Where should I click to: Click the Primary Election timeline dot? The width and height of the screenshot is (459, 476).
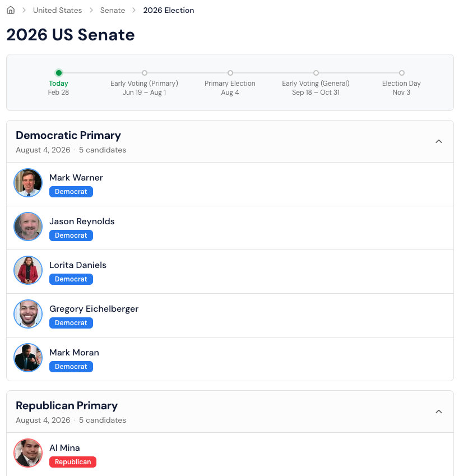coord(230,73)
